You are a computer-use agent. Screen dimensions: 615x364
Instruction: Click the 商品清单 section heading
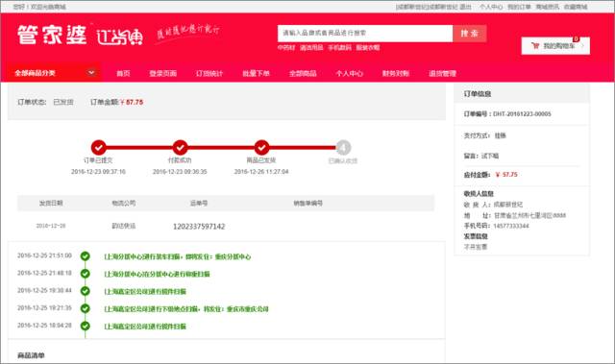(x=31, y=355)
